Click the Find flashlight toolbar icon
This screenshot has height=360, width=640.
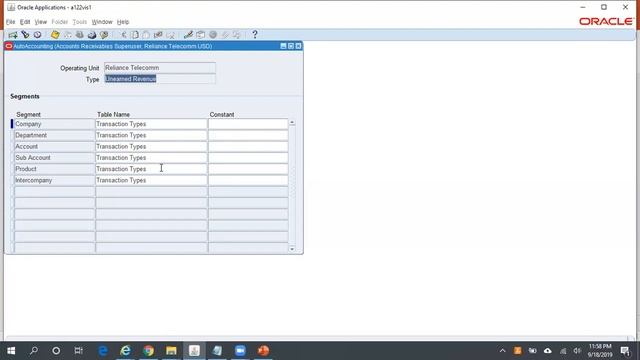click(x=25, y=35)
